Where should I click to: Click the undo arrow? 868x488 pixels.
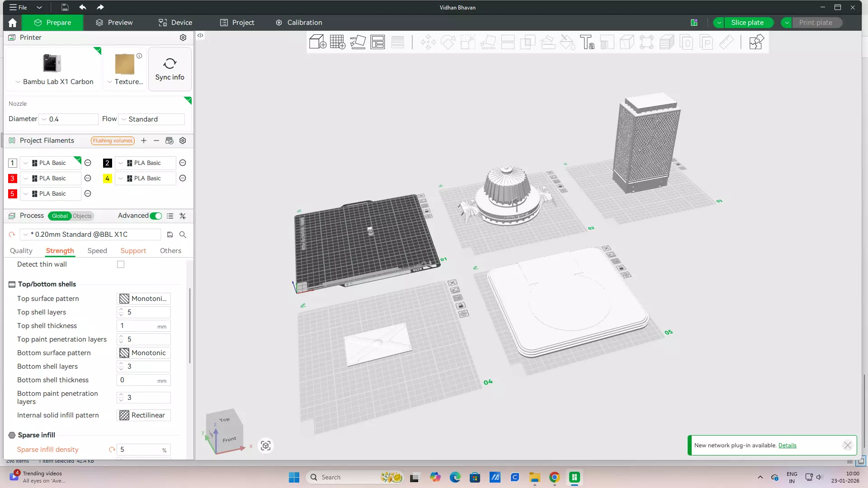(83, 7)
